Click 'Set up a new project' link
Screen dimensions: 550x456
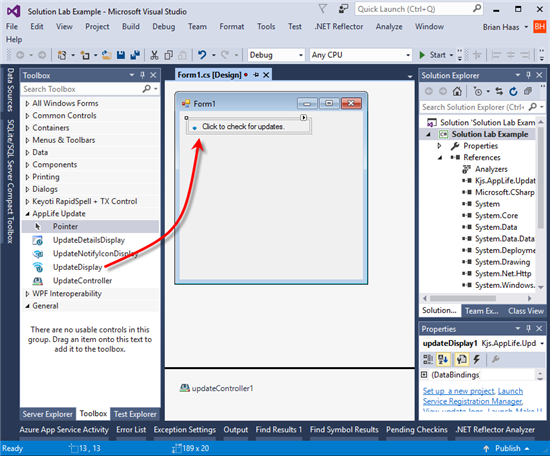[459, 391]
